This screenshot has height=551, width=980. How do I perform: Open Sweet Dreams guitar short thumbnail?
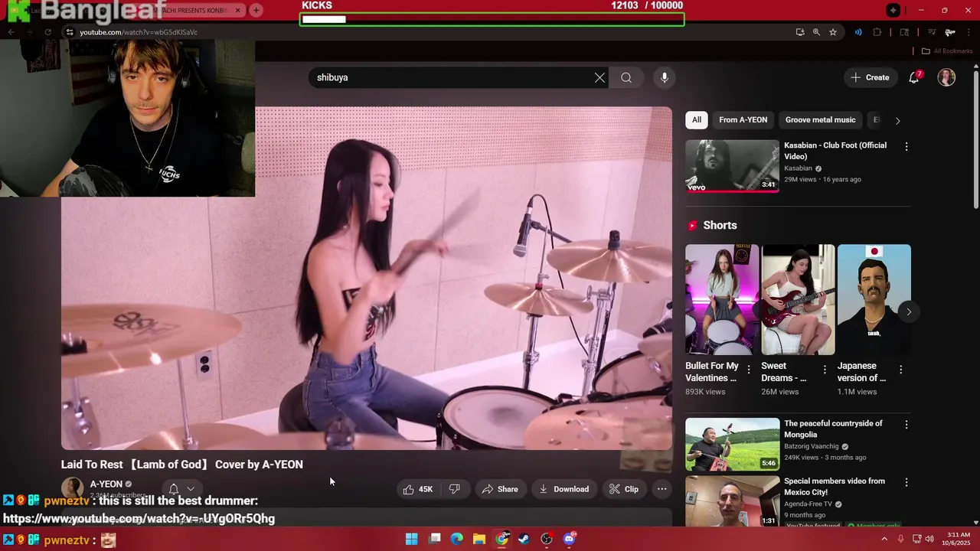pyautogui.click(x=798, y=299)
